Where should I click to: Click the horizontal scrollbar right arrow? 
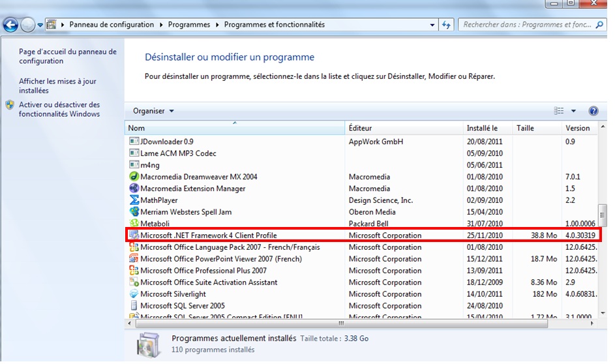(592, 323)
